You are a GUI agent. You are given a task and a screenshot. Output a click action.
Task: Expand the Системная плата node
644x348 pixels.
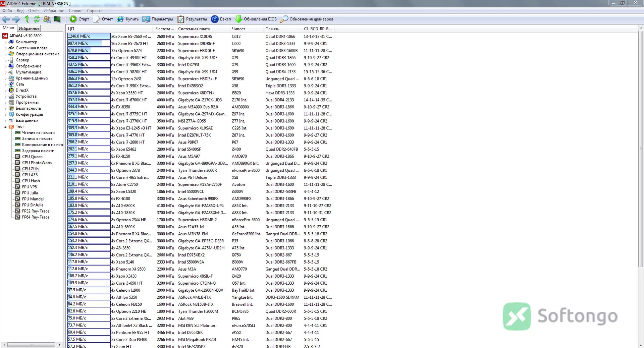5,48
